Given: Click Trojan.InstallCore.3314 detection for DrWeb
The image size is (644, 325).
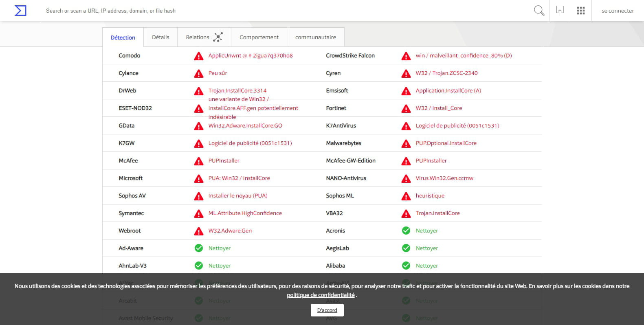Looking at the screenshot, I should point(237,90).
